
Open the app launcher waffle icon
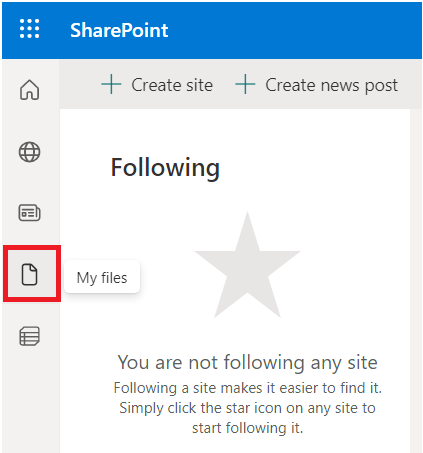coord(29,29)
